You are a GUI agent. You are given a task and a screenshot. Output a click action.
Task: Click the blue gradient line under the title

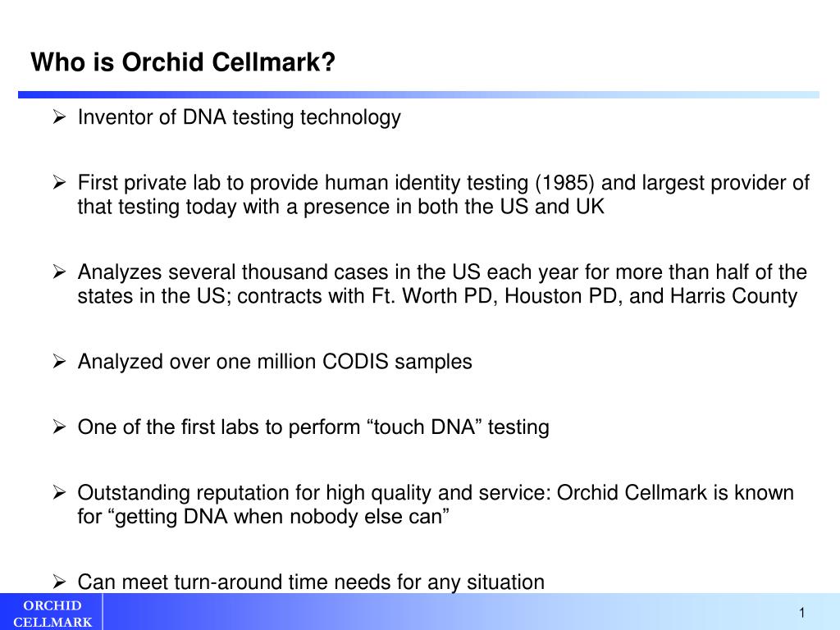[418, 95]
